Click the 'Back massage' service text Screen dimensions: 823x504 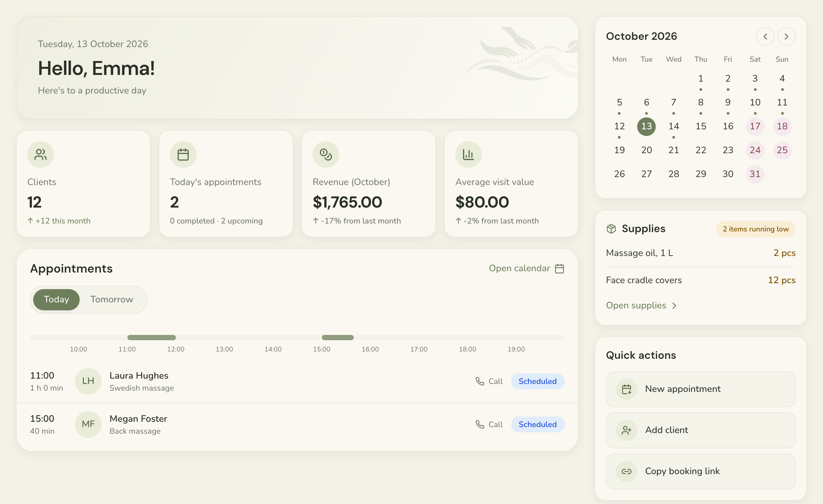(135, 431)
